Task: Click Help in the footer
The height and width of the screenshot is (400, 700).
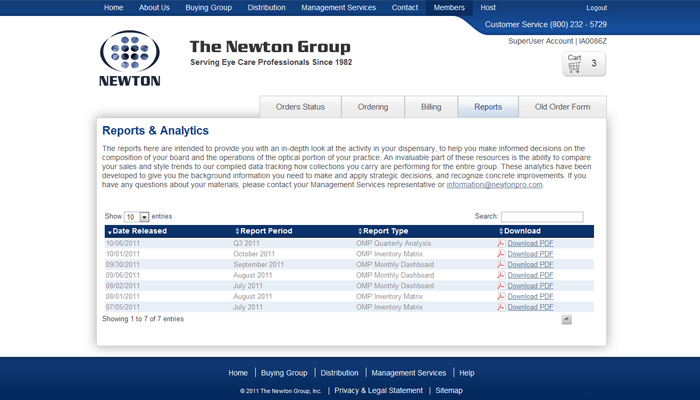Action: click(x=467, y=373)
